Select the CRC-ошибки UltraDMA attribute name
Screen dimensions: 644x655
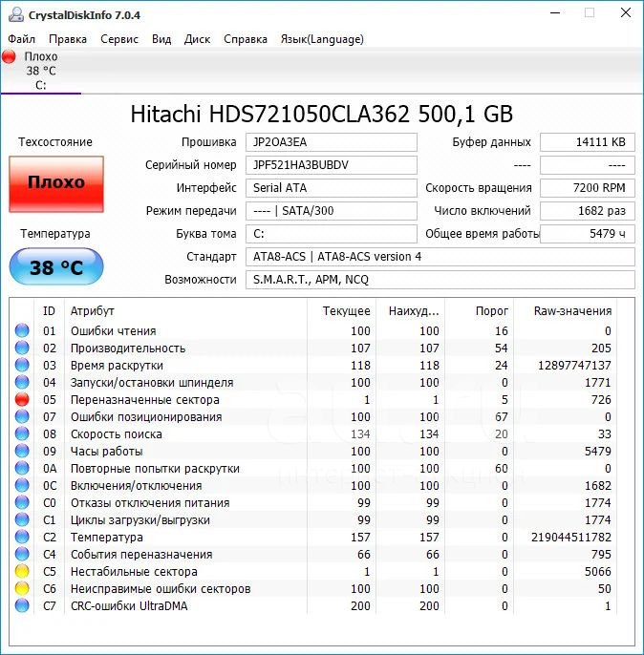[x=129, y=605]
